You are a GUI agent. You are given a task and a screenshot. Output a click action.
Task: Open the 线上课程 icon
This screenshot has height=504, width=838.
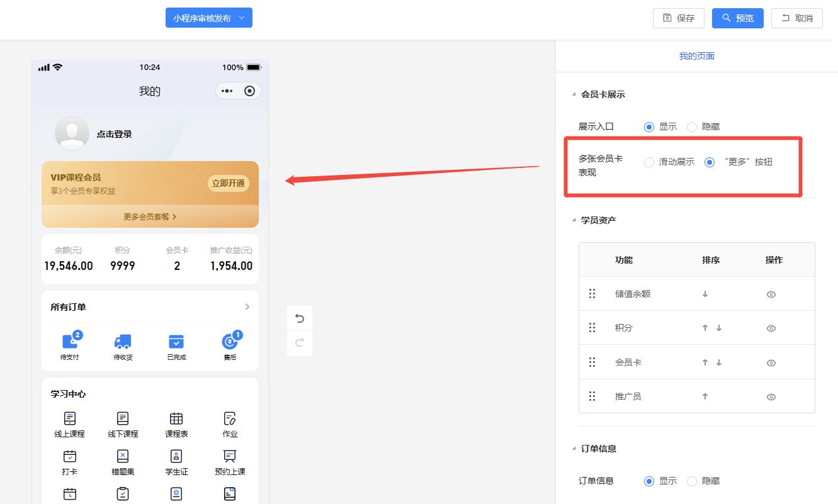(70, 419)
